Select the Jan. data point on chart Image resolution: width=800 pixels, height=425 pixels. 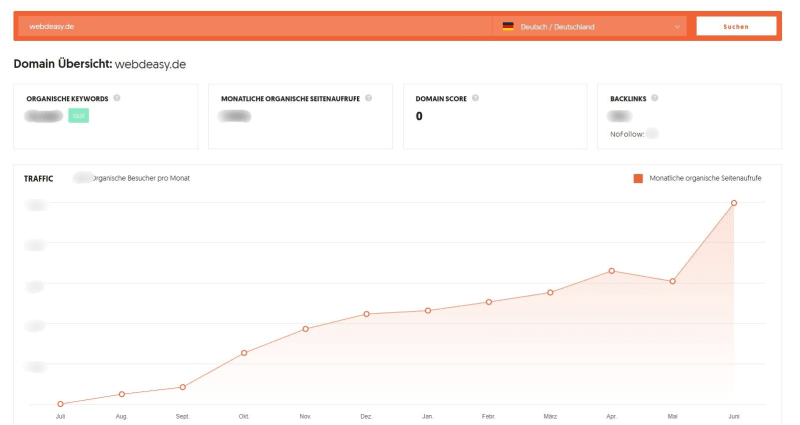[428, 310]
